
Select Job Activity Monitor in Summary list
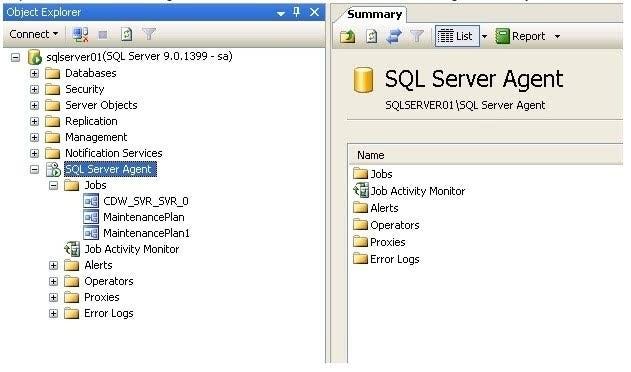(418, 191)
